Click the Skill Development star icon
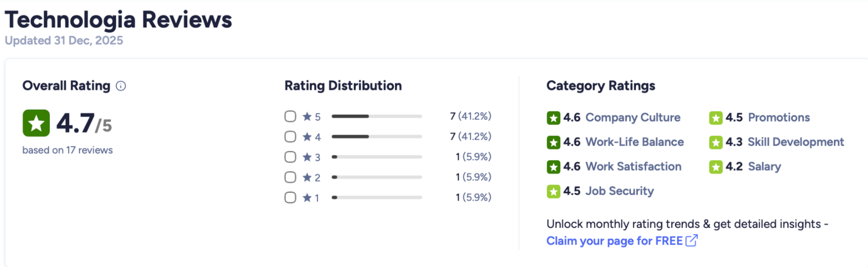 tap(716, 142)
